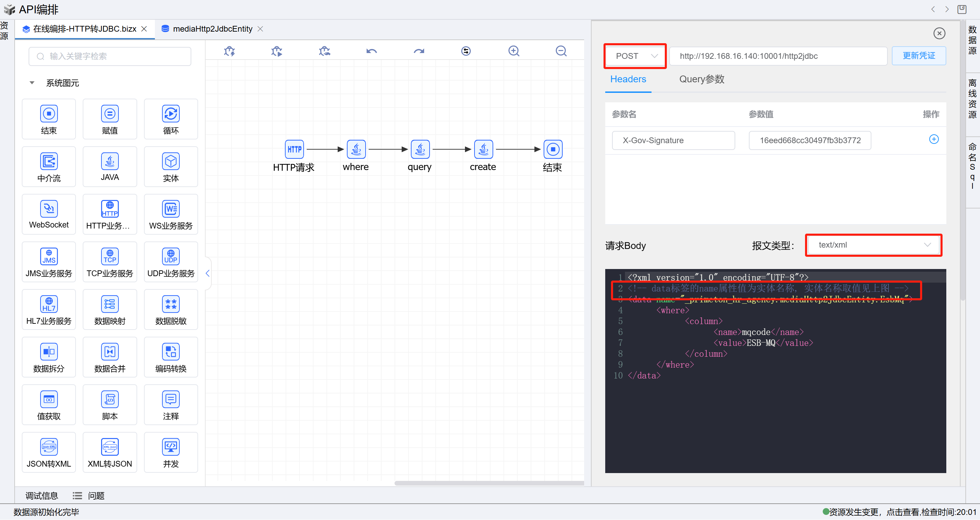Click the undo arrow in canvas toolbar
The width and height of the screenshot is (980, 520).
click(371, 51)
